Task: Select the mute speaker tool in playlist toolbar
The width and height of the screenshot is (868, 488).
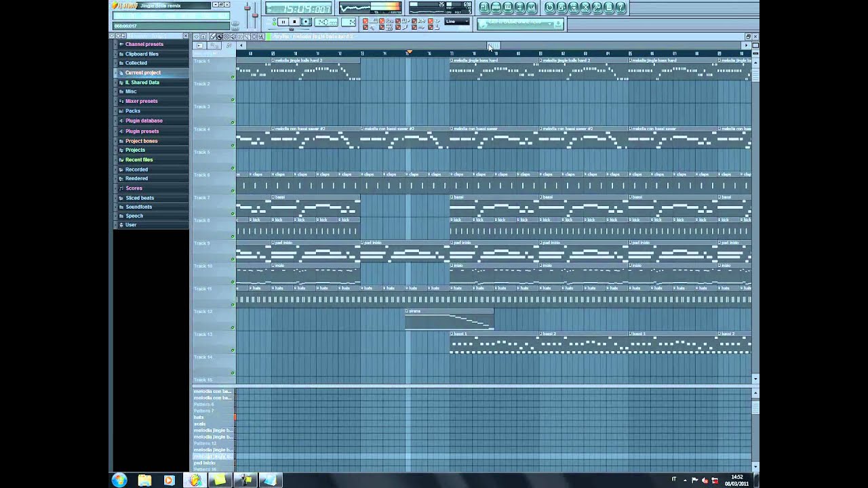Action: (233, 37)
